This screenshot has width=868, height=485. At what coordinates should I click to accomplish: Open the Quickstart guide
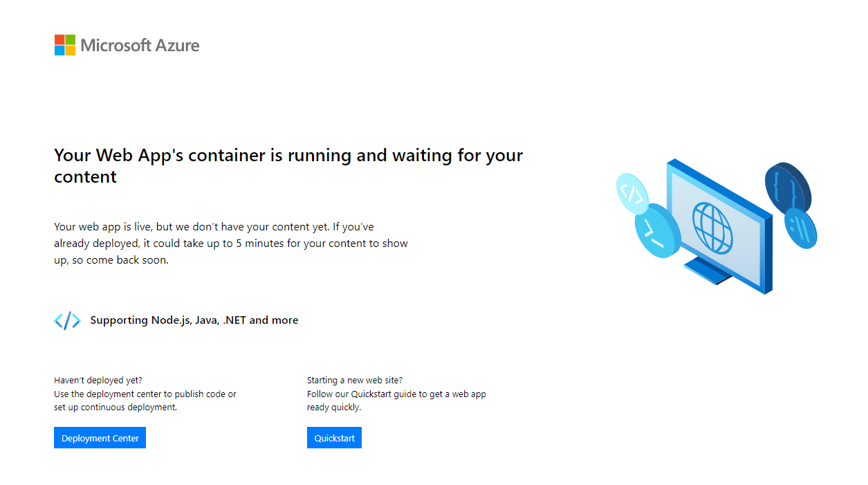(334, 437)
